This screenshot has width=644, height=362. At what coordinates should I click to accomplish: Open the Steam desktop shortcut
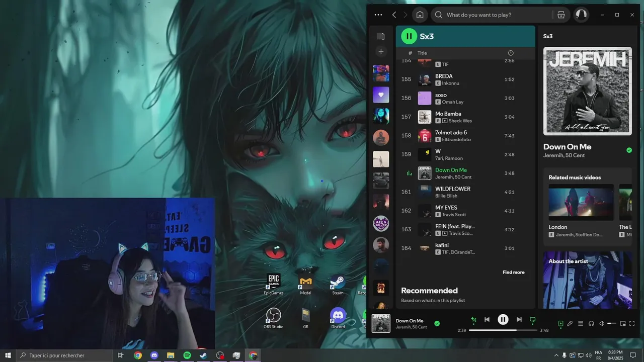pos(338,285)
